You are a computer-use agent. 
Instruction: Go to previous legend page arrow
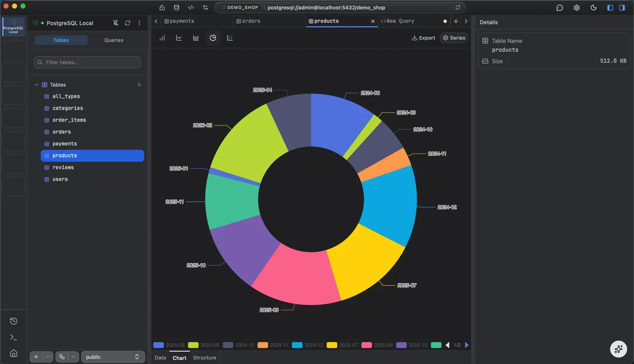point(448,345)
